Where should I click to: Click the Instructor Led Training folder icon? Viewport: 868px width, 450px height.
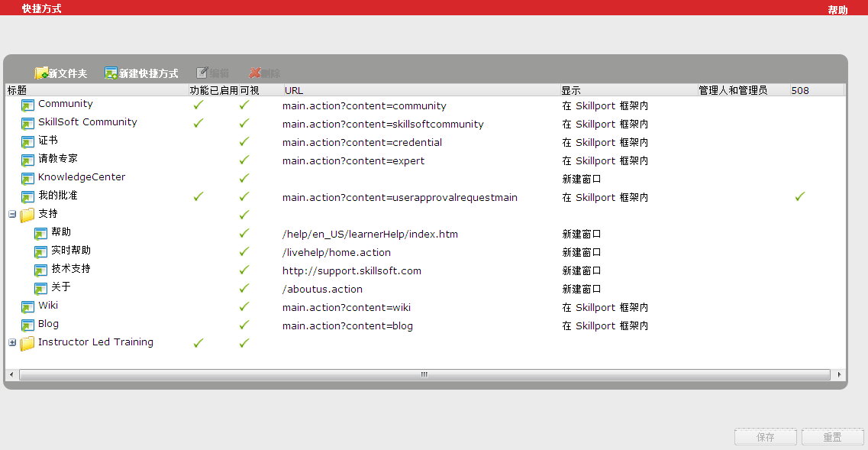[x=27, y=343]
